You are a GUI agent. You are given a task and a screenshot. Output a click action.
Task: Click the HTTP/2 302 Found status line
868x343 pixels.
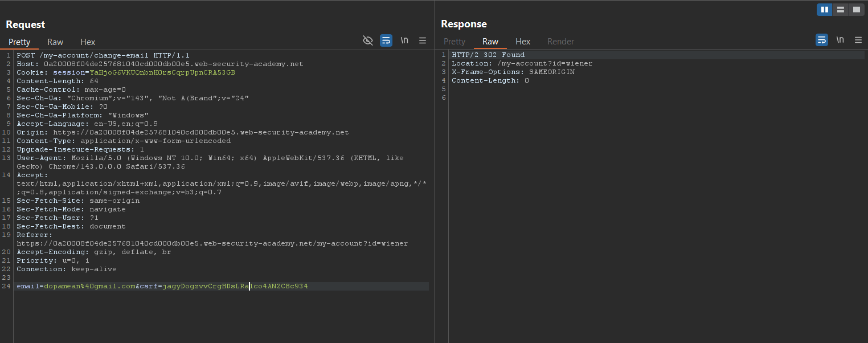click(488, 55)
